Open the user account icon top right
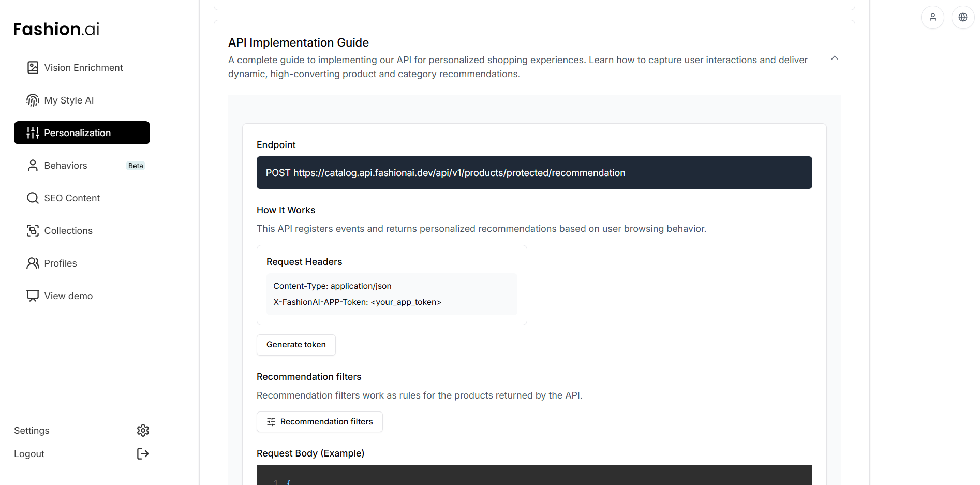The image size is (980, 485). point(932,17)
